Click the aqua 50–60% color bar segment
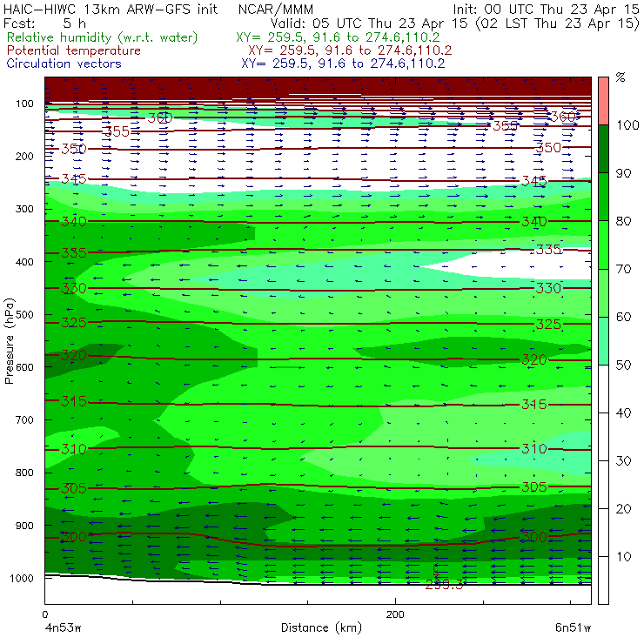The image size is (644, 644). (603, 341)
